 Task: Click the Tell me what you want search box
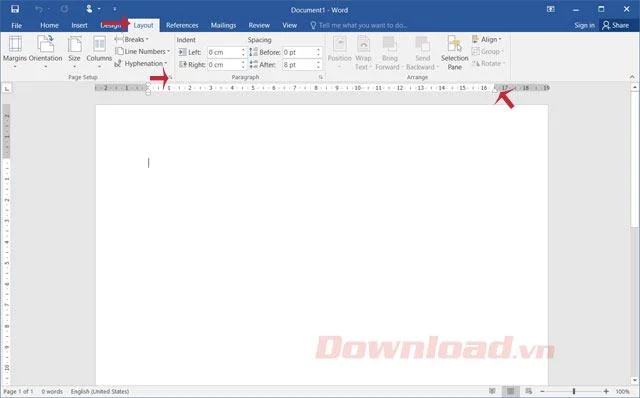click(x=358, y=25)
